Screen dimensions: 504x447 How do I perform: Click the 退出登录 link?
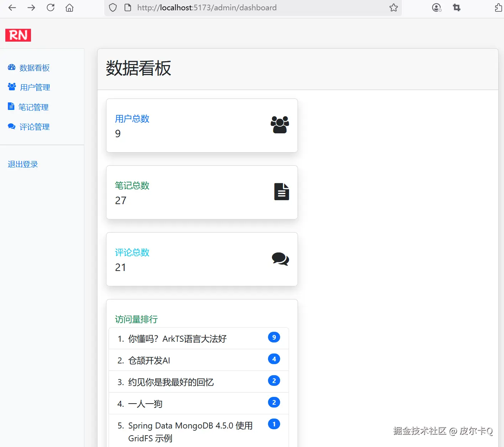[22, 164]
